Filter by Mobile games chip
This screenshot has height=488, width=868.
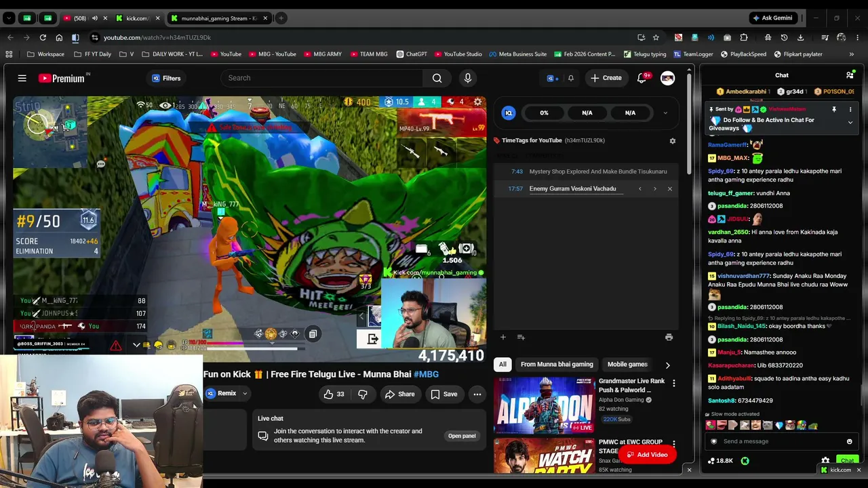pyautogui.click(x=627, y=365)
